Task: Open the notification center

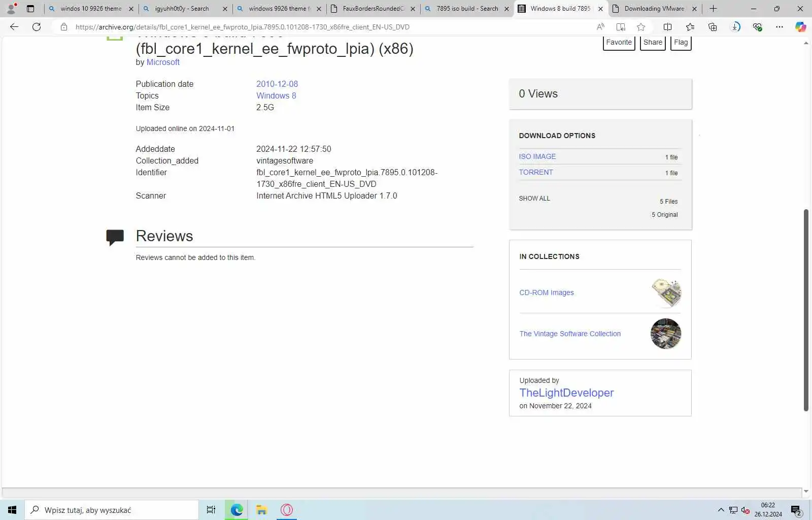Action: tap(796, 510)
